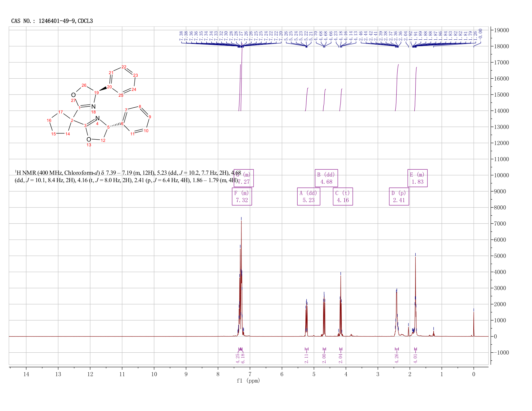Click integral value 4.01 below spectrum

coord(415,358)
